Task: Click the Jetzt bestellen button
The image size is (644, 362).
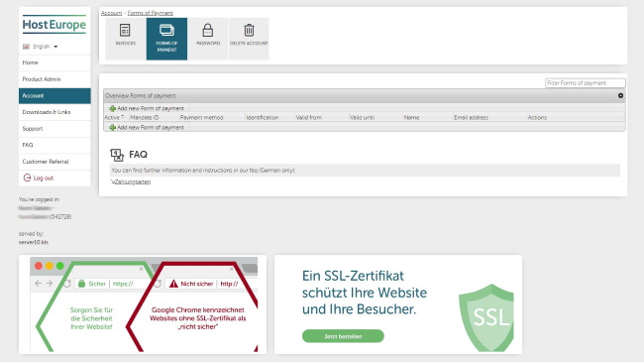Action: tap(343, 336)
